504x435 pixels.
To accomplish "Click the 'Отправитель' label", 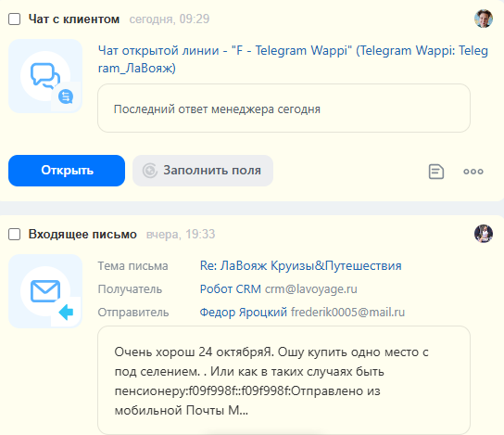I will coord(133,312).
